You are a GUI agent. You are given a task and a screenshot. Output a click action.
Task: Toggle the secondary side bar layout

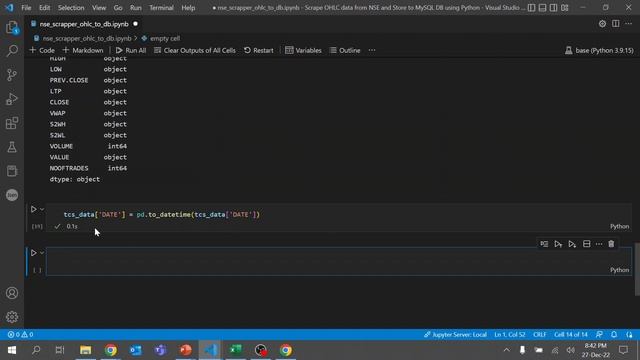[553, 8]
